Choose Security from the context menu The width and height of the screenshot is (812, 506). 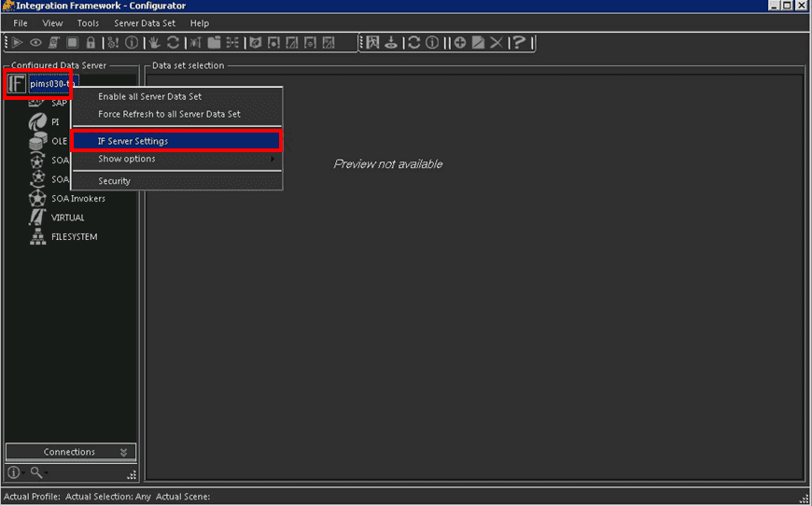(x=177, y=181)
